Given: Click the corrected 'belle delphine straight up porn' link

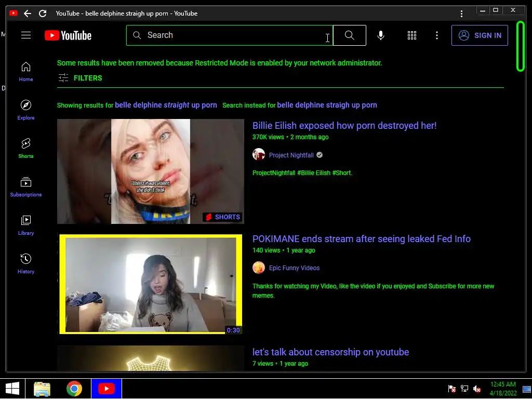Looking at the screenshot, I should point(166,105).
